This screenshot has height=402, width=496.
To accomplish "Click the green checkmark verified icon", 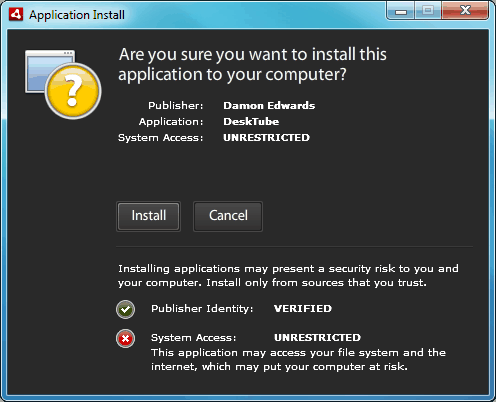I will click(x=125, y=309).
